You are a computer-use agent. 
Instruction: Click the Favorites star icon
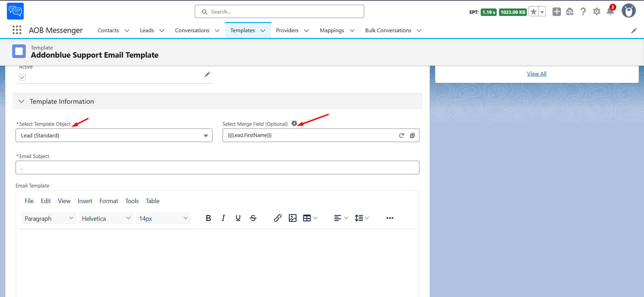tap(534, 12)
